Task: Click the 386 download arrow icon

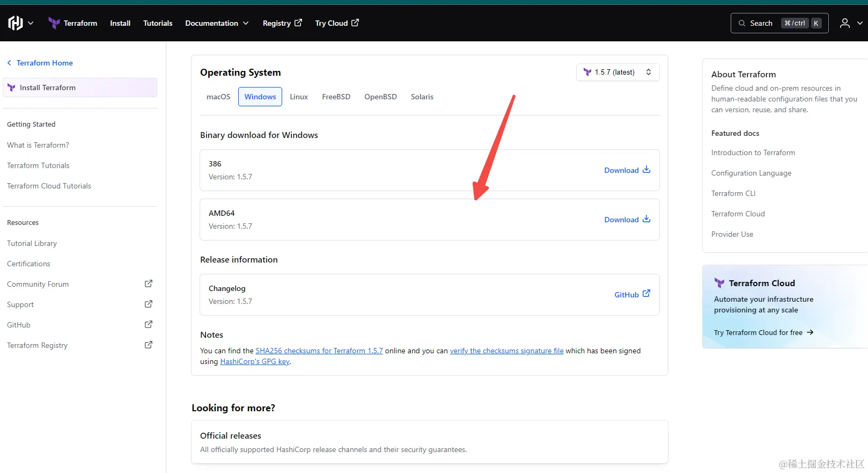Action: click(x=646, y=169)
